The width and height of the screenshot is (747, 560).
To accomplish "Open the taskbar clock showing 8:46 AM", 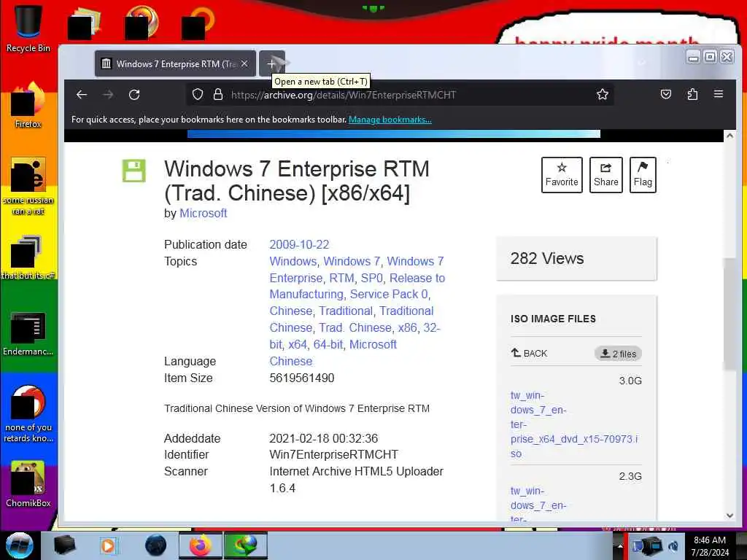I will (710, 546).
